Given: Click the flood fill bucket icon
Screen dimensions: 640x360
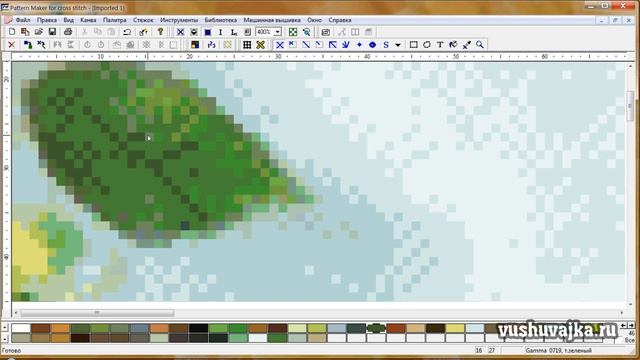Looking at the screenshot, I should pyautogui.click(x=453, y=45).
